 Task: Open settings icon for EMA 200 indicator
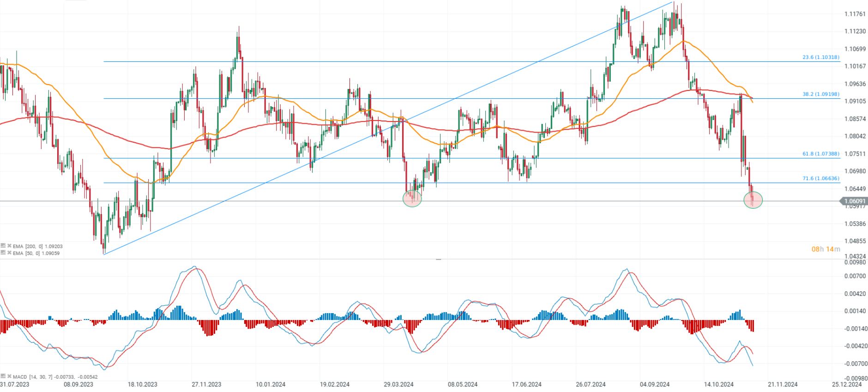3,246
